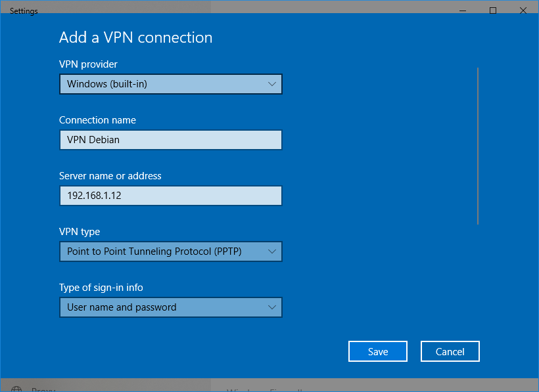Click the vertical scrollbar on the right
This screenshot has height=392, width=539.
[x=478, y=144]
